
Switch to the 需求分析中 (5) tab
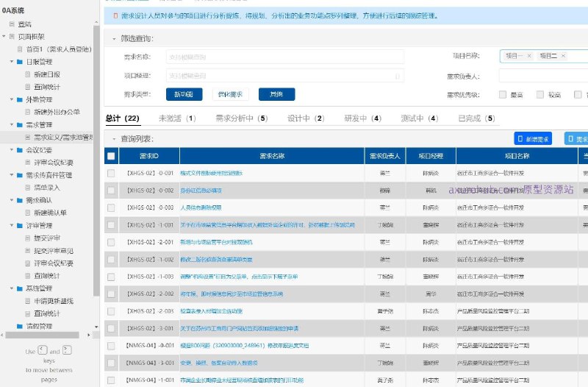click(242, 118)
